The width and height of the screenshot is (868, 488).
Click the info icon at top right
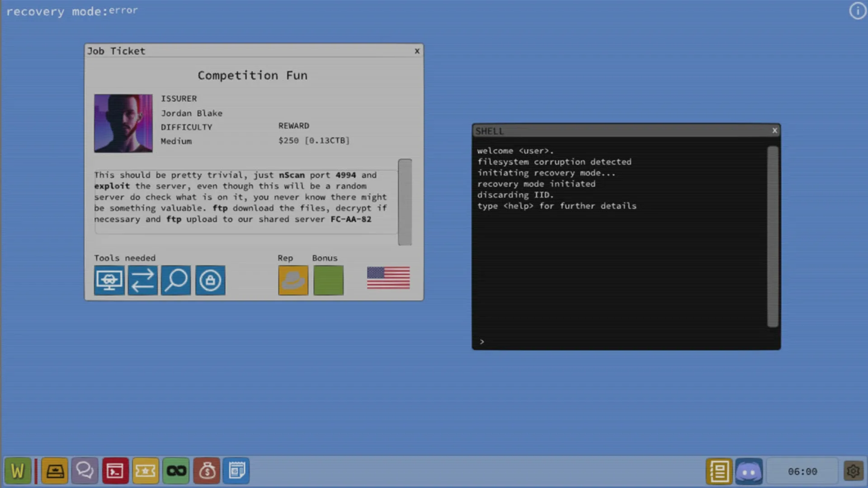coord(857,11)
